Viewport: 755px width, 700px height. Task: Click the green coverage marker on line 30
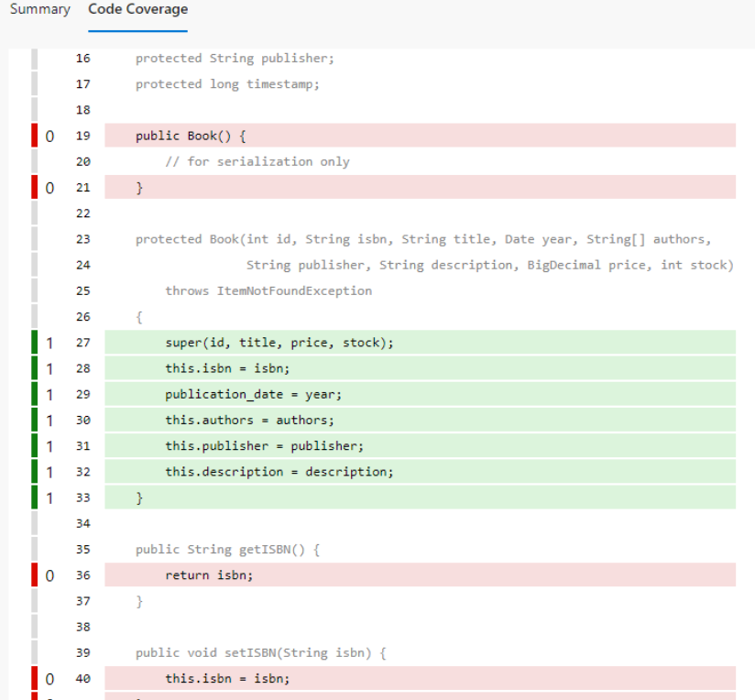35,420
